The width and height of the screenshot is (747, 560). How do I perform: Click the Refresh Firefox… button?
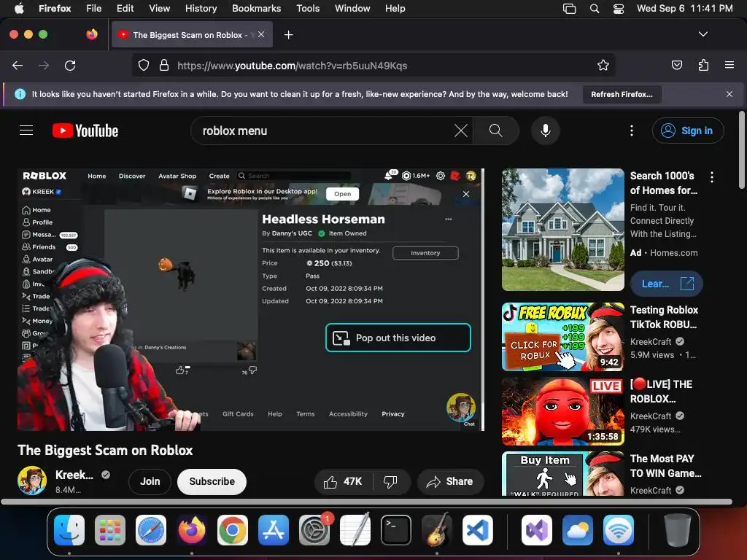click(x=622, y=94)
